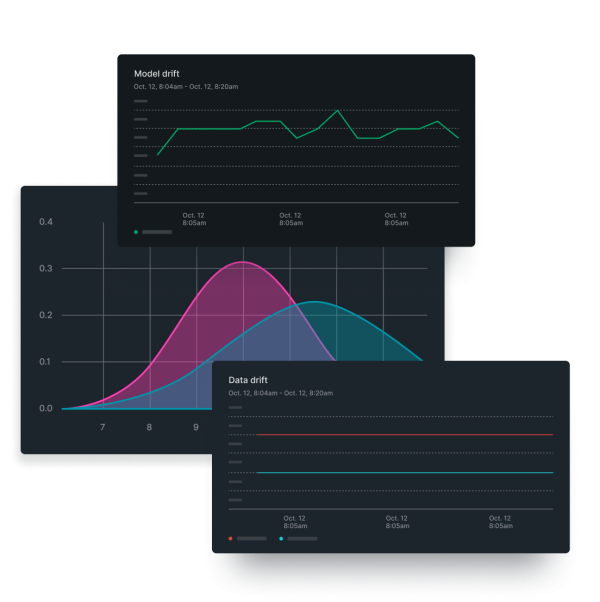This screenshot has height=602, width=600.
Task: Click the Model drift panel title
Action: (157, 74)
